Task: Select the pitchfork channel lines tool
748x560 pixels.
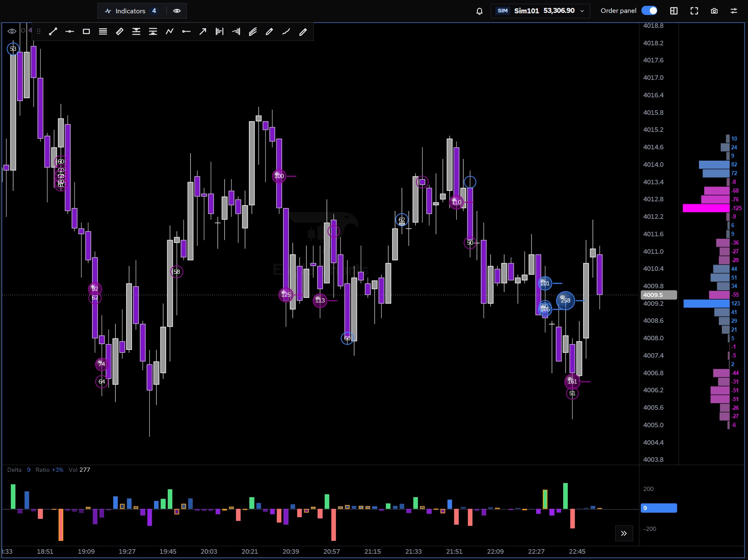Action: (253, 32)
